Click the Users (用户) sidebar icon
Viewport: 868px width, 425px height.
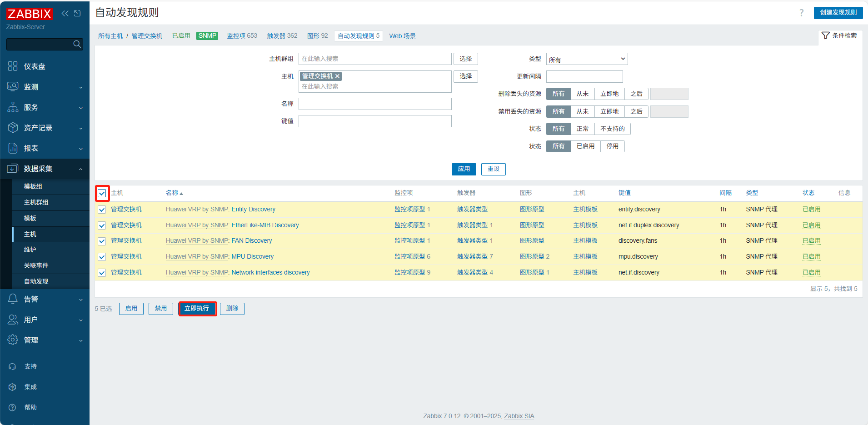pos(13,320)
